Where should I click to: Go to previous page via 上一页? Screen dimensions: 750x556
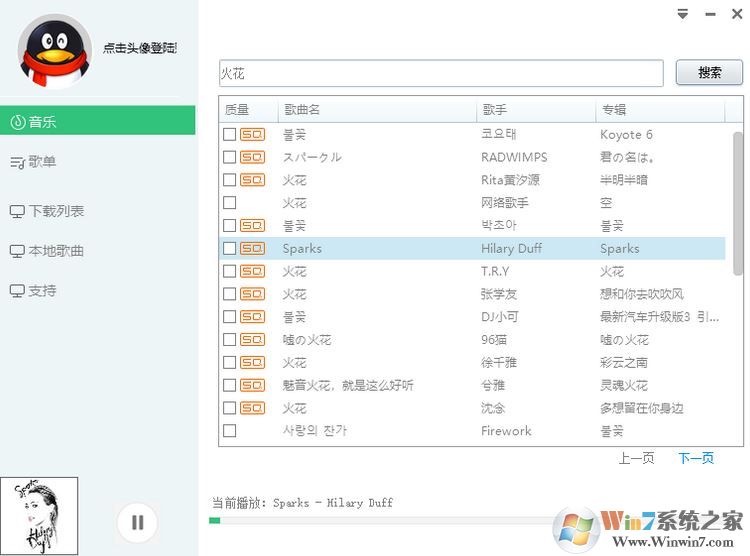pos(636,458)
